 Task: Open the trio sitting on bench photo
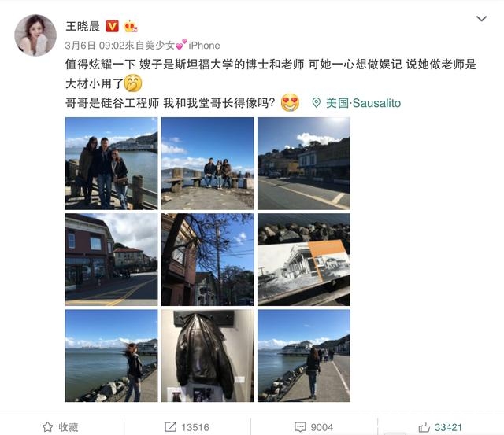click(x=208, y=164)
